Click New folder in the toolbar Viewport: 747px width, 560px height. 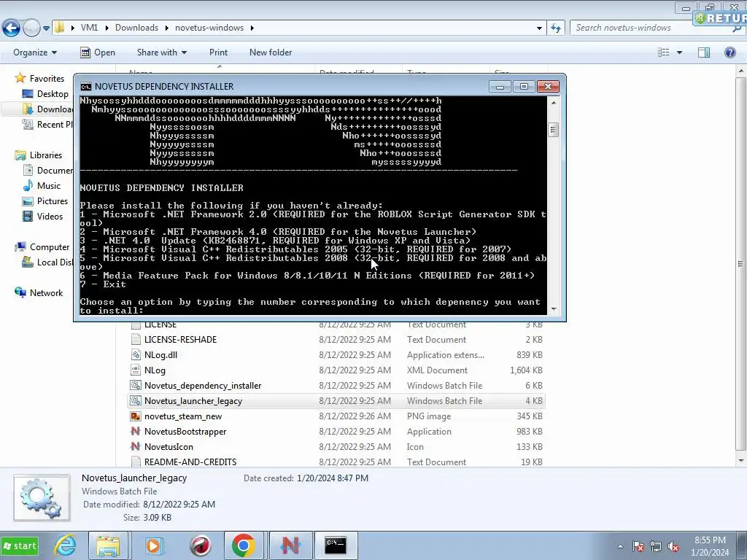pyautogui.click(x=271, y=52)
